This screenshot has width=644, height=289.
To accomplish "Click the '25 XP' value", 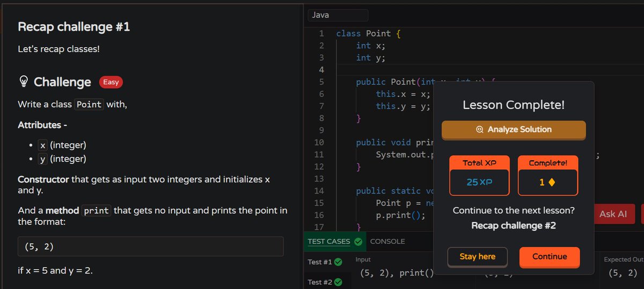I will [479, 183].
